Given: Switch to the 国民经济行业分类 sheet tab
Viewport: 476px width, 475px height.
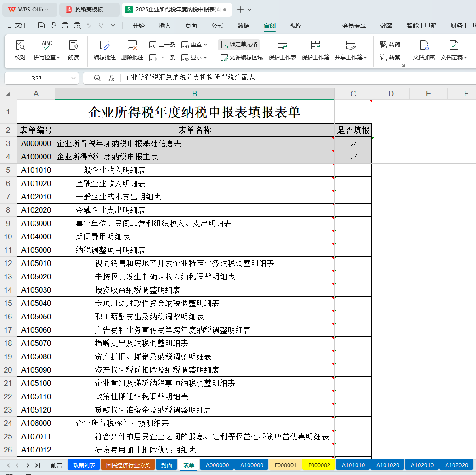Looking at the screenshot, I should [128, 465].
